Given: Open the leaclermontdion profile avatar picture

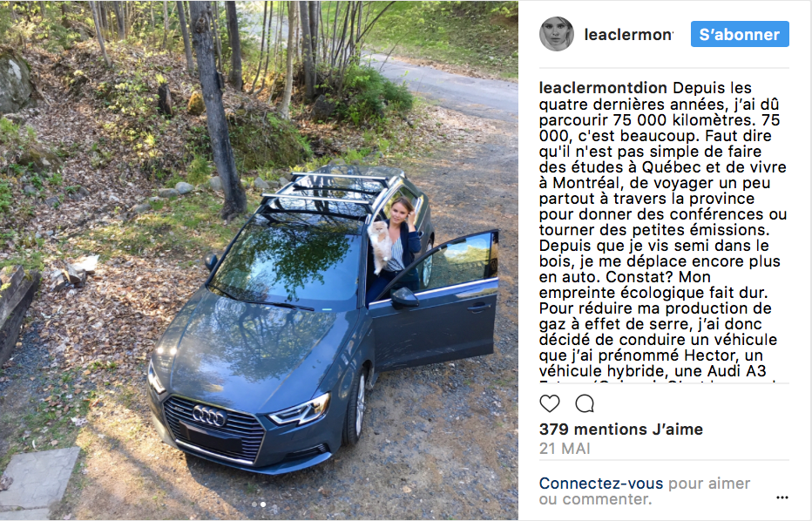Looking at the screenshot, I should pos(557,34).
